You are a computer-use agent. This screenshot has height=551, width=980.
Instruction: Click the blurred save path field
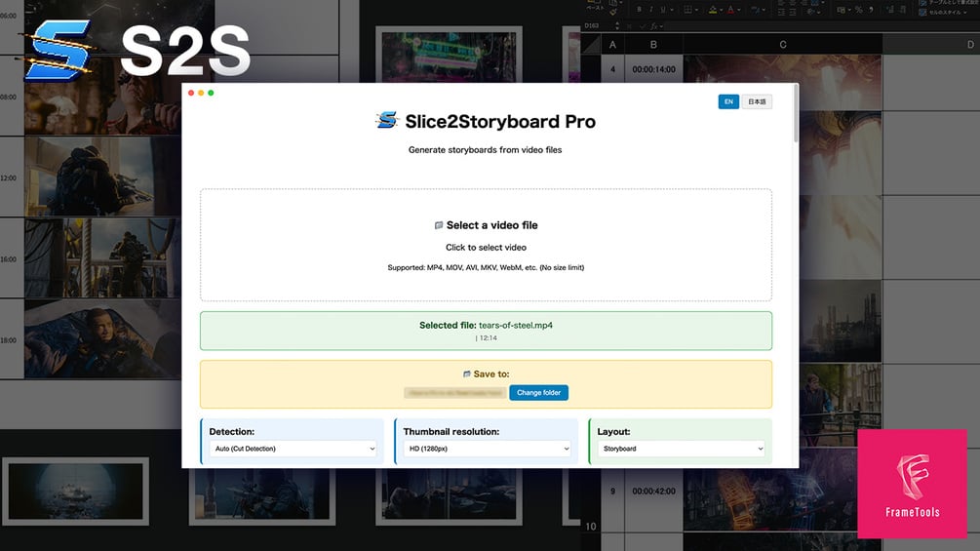click(455, 393)
